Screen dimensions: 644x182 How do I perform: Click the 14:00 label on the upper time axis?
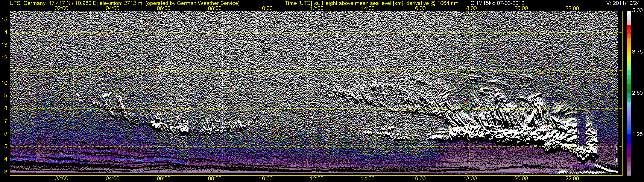click(368, 8)
